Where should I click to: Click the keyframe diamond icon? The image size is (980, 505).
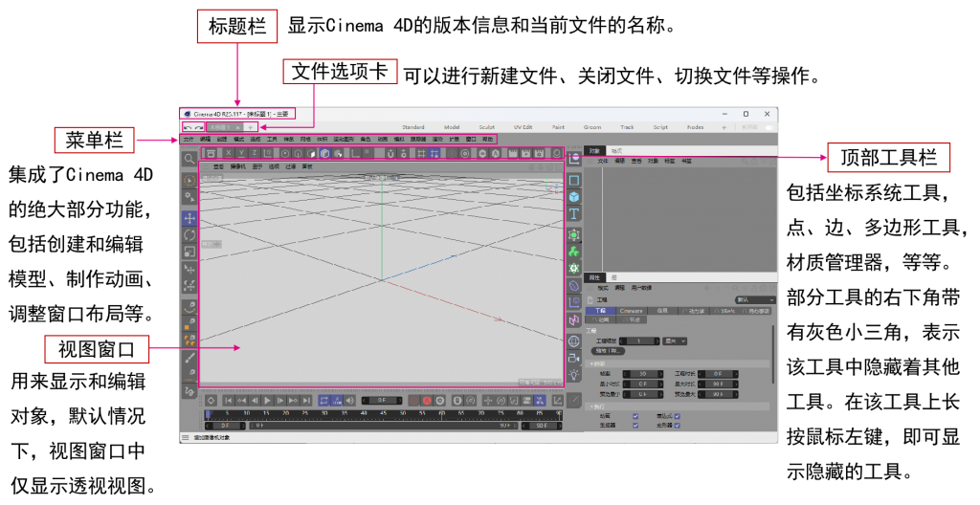click(212, 401)
